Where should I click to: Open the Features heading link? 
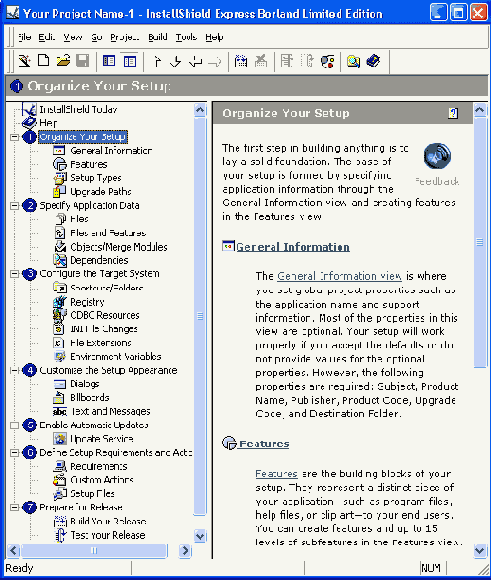(x=264, y=444)
